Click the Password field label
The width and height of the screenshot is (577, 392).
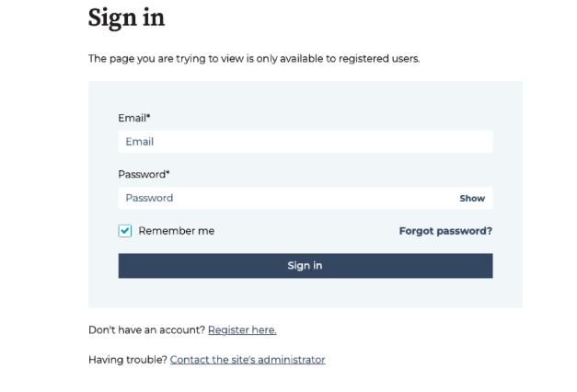(141, 174)
